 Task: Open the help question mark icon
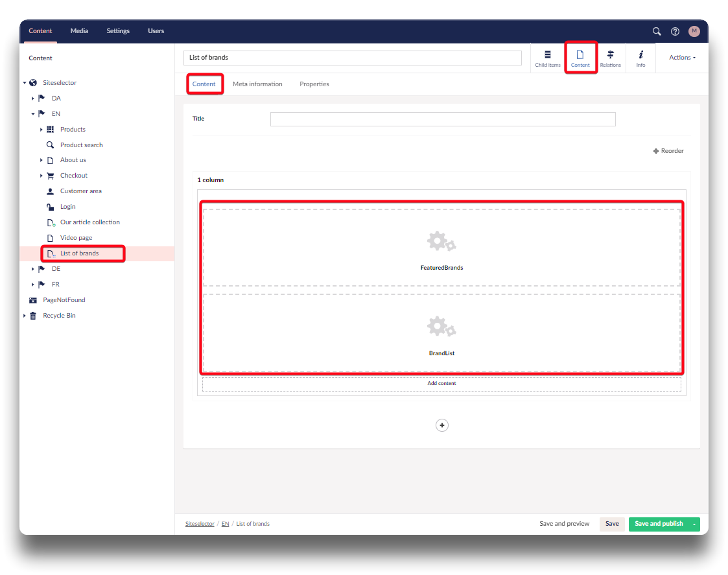675,31
